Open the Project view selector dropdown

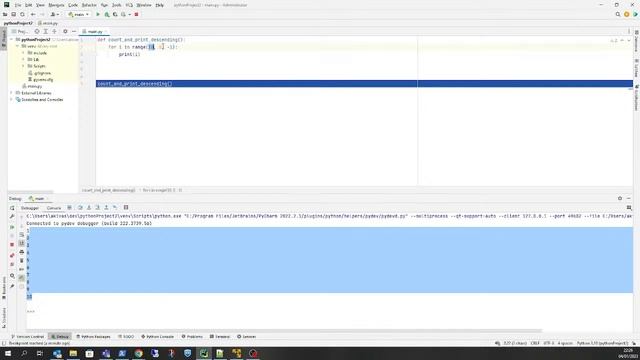[20, 31]
